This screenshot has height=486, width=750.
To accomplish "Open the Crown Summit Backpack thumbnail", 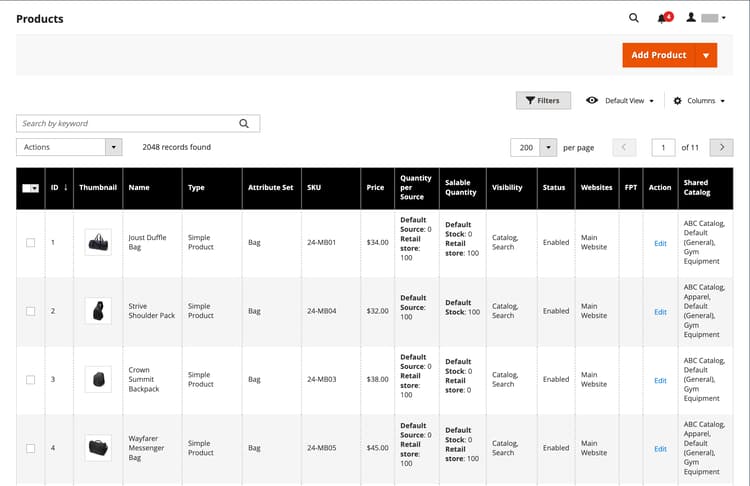I will coord(98,379).
